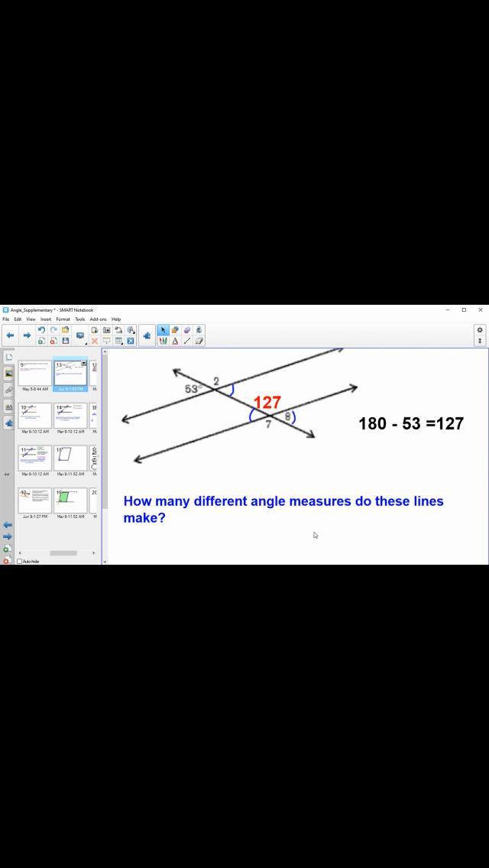
Task: Save the file with the floppy disk icon
Action: [x=66, y=341]
